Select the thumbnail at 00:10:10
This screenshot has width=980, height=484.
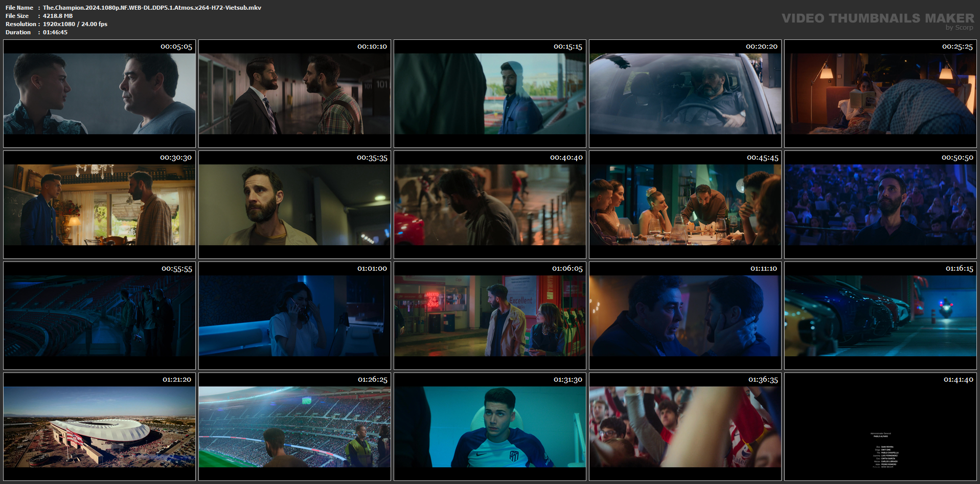294,94
